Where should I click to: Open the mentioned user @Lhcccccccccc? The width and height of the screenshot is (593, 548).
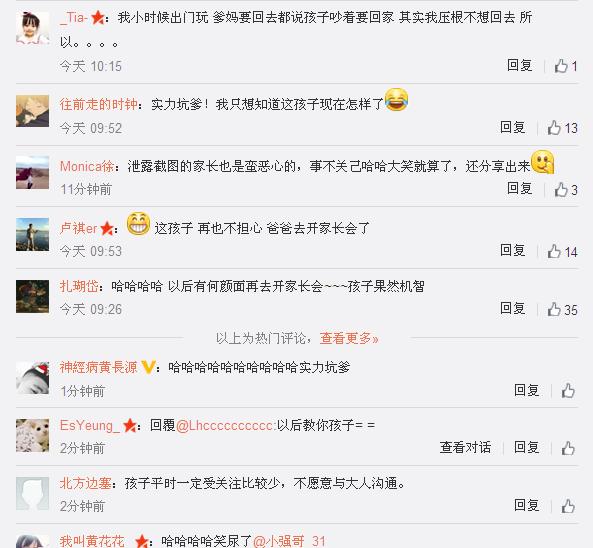[225, 426]
